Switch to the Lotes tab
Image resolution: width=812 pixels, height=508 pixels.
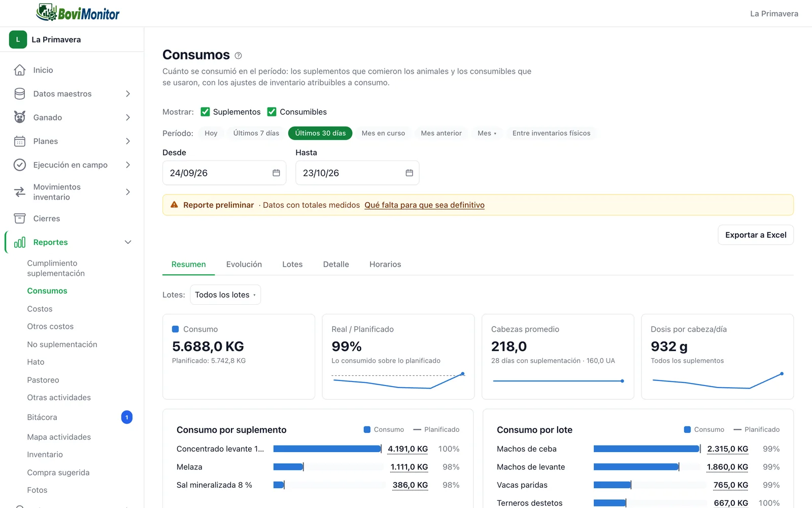(292, 264)
